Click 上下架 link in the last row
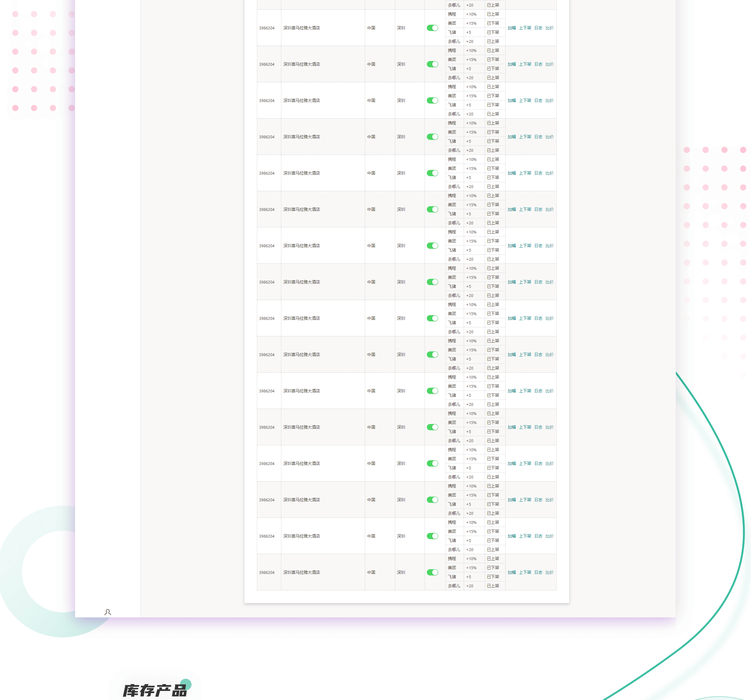Viewport: 751px width, 700px height. 525,572
